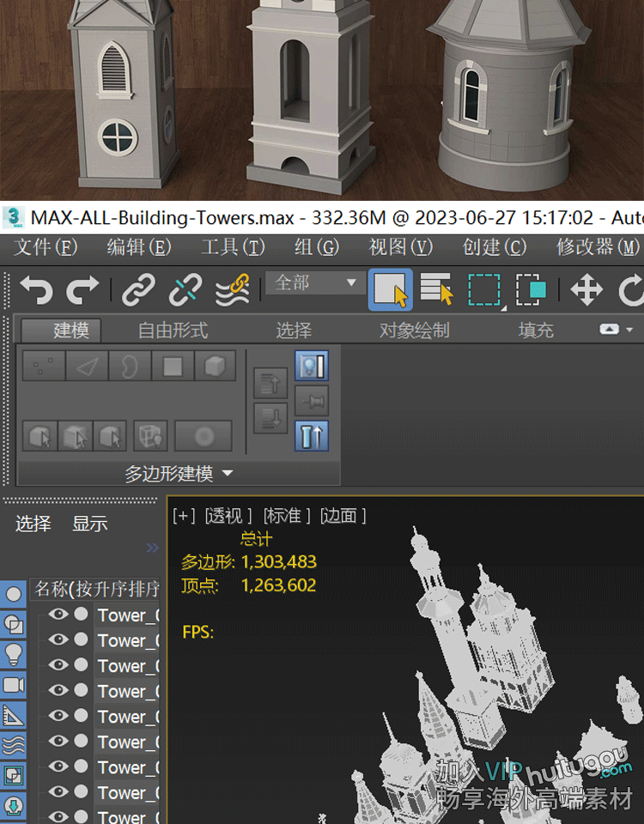This screenshot has width=644, height=824.
Task: Click the [透视] viewport label
Action: (228, 515)
